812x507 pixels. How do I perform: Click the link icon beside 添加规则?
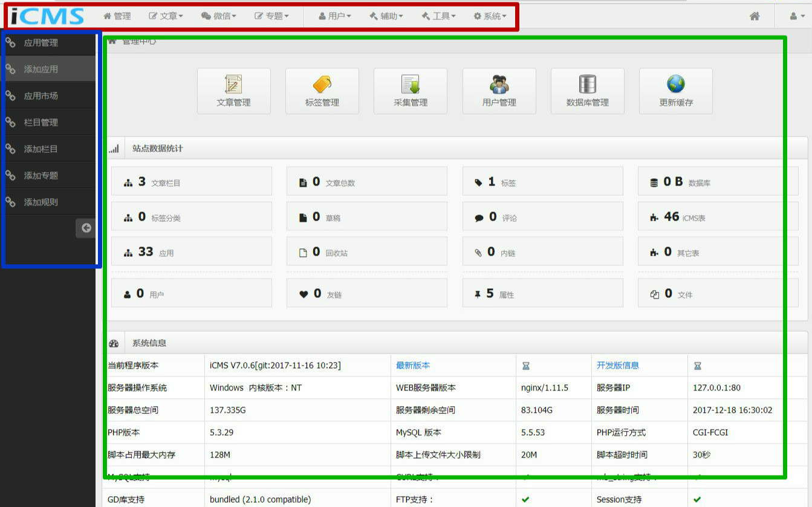(10, 202)
